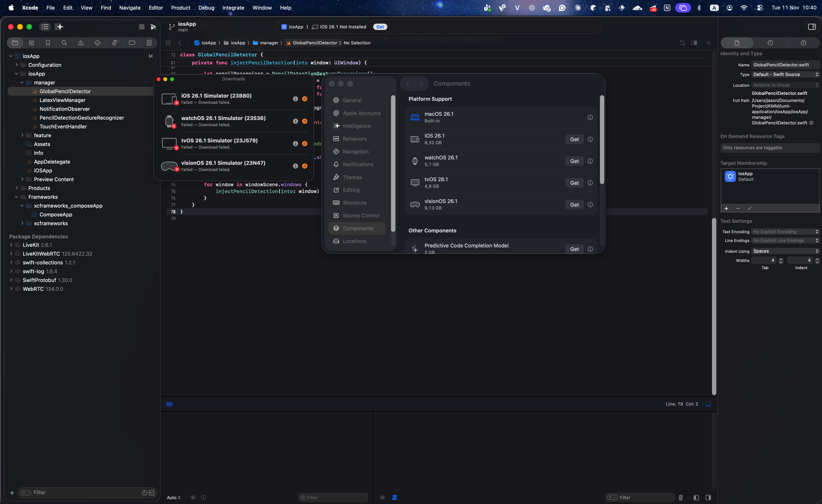822x504 pixels.
Task: Toggle the inspectors panel visibility button
Action: [812, 27]
